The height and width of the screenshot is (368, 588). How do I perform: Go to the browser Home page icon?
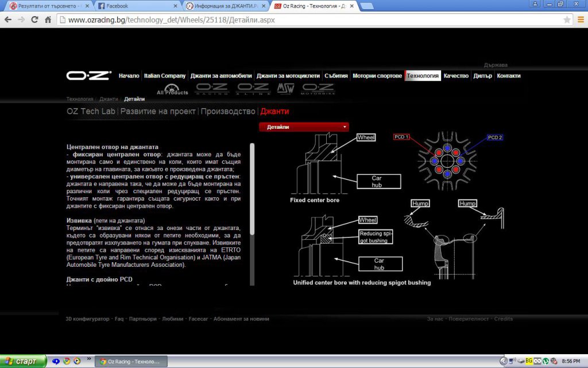(x=48, y=20)
